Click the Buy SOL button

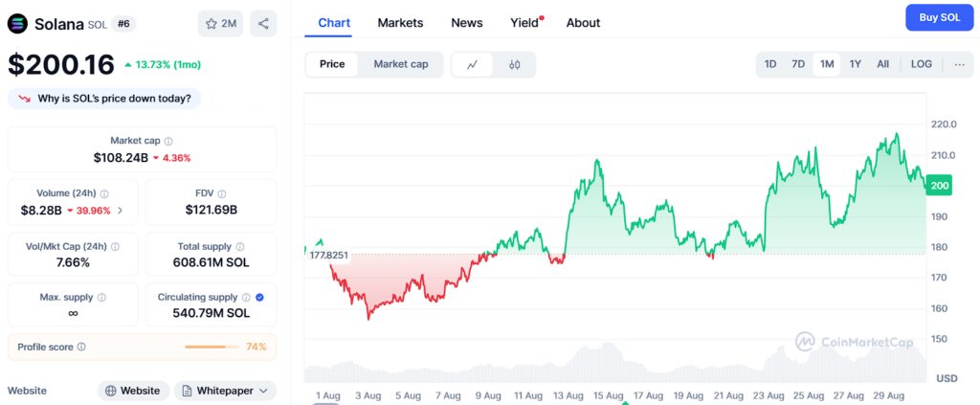coord(939,17)
